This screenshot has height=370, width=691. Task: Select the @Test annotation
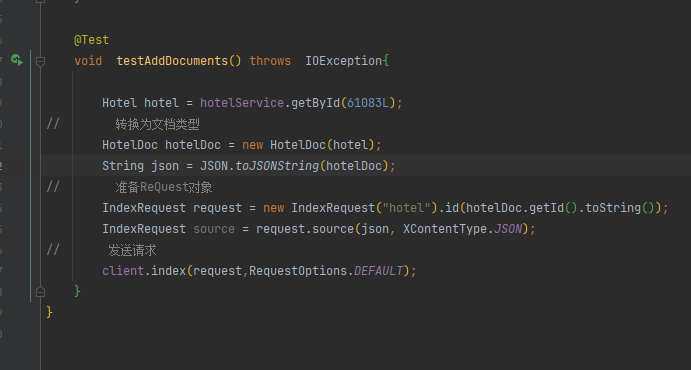(91, 40)
